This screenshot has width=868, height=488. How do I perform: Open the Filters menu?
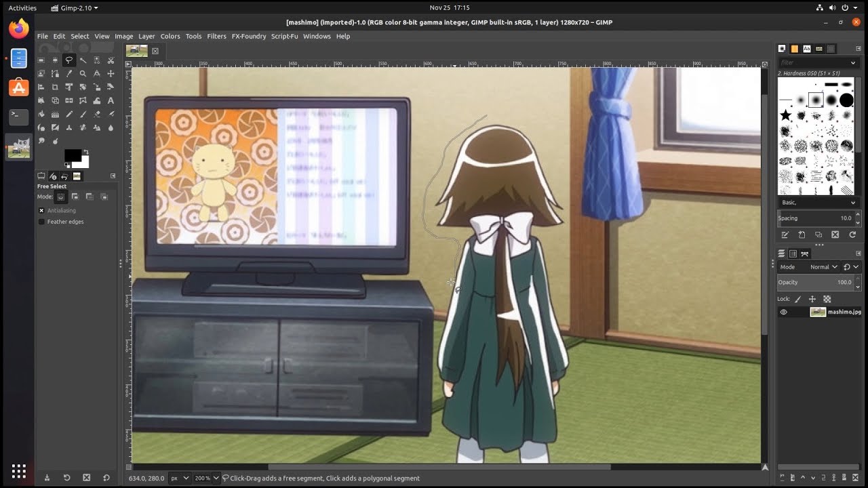tap(216, 36)
